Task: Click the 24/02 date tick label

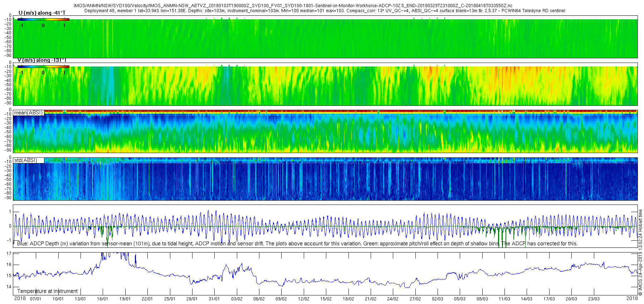Action: coord(393,299)
